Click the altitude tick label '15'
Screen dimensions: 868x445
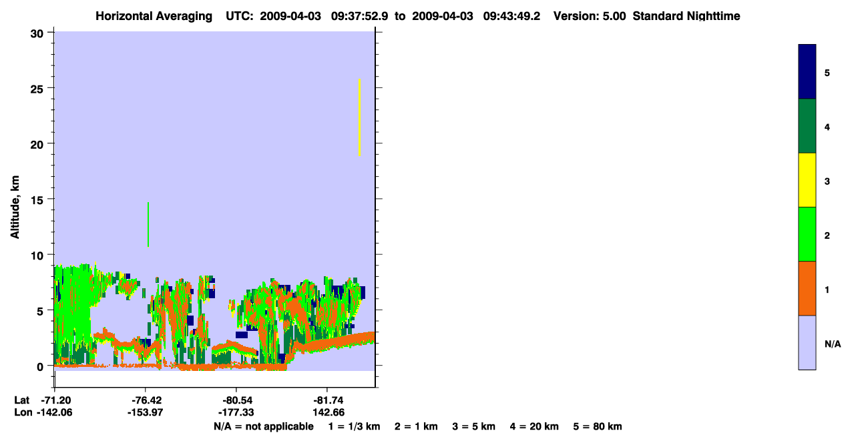38,199
